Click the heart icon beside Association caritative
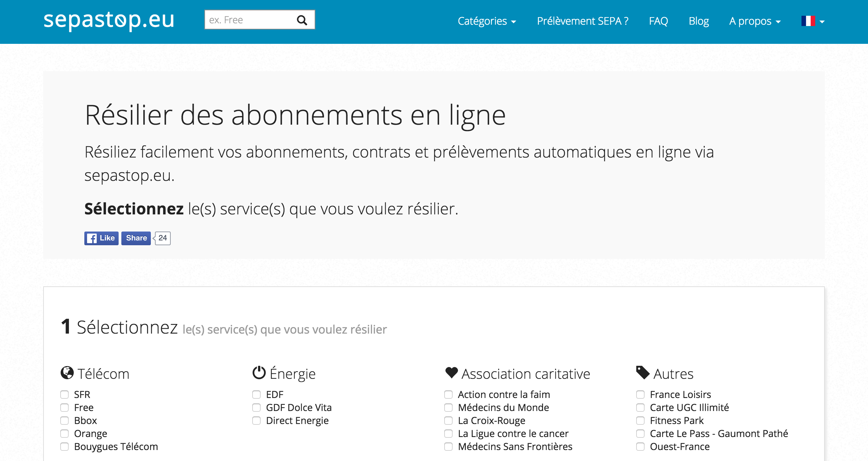 (451, 373)
